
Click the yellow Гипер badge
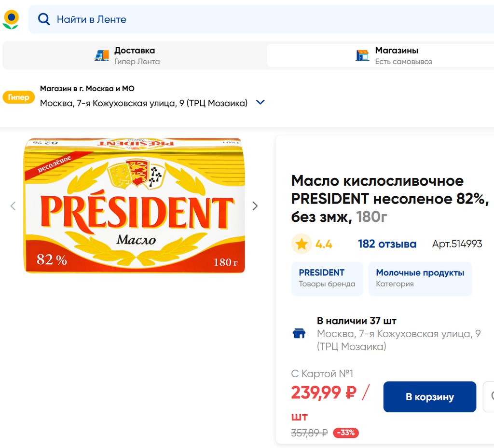coord(19,97)
